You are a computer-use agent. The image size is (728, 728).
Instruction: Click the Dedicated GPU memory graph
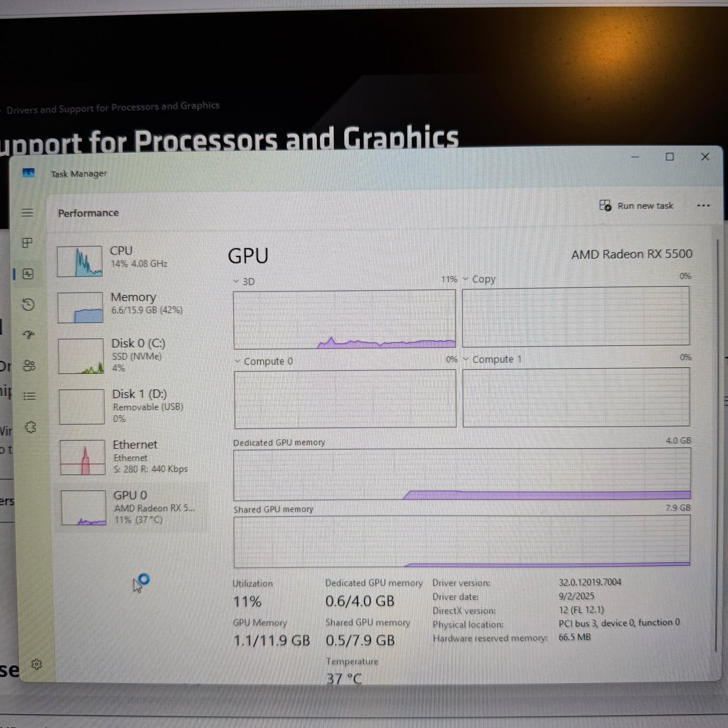pyautogui.click(x=462, y=474)
